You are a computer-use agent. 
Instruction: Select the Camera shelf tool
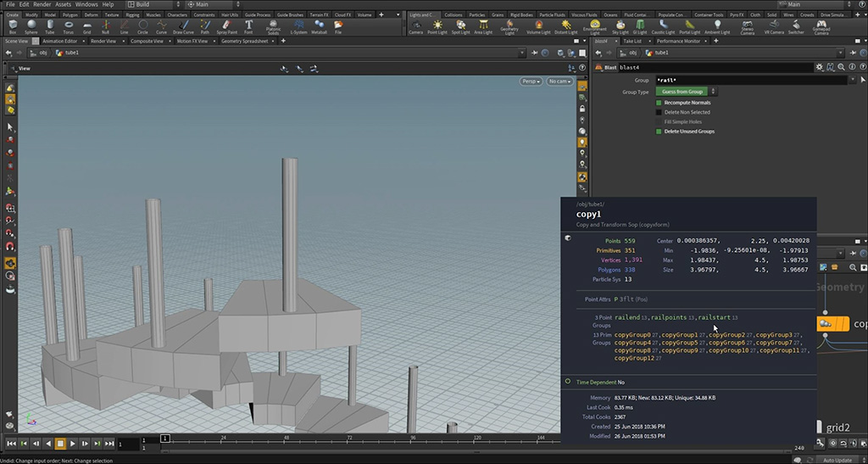(415, 26)
